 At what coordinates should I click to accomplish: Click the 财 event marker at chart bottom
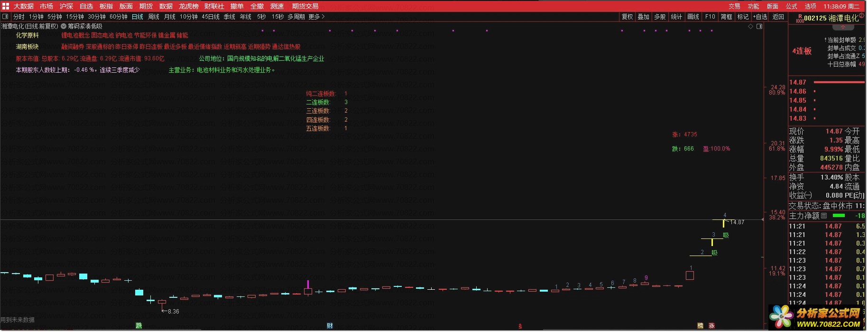click(x=330, y=325)
